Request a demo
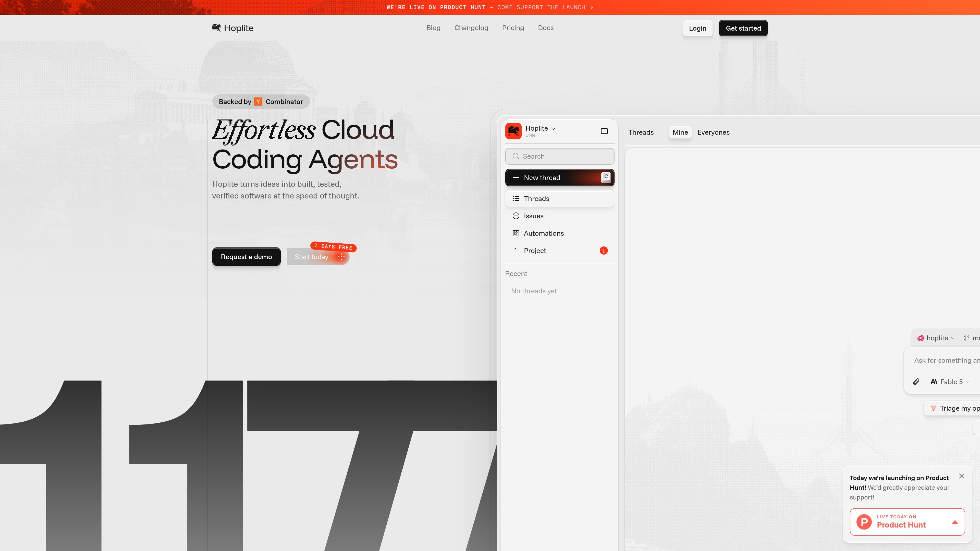The height and width of the screenshot is (551, 980). coord(246,257)
